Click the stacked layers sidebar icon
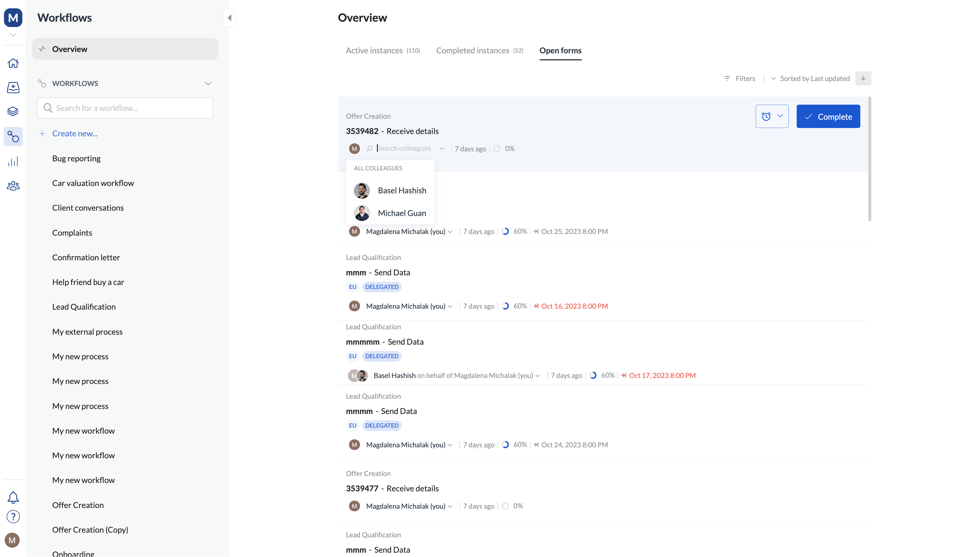 tap(13, 111)
